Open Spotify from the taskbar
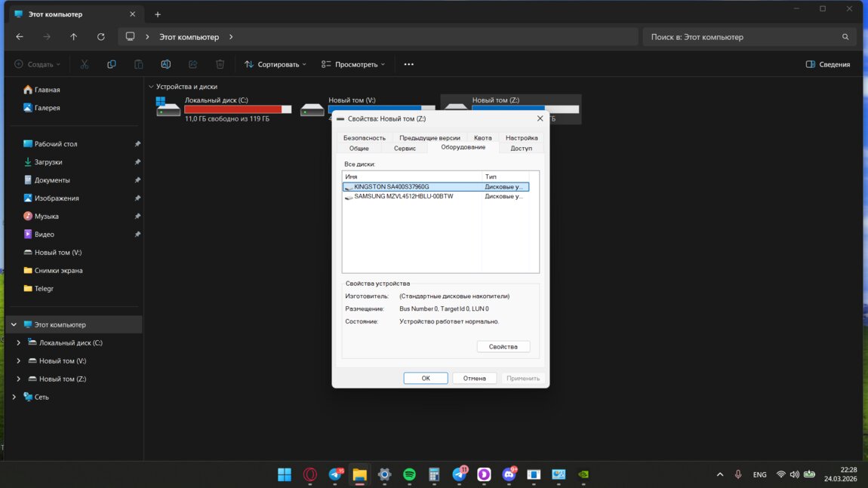Image resolution: width=868 pixels, height=488 pixels. pyautogui.click(x=409, y=474)
